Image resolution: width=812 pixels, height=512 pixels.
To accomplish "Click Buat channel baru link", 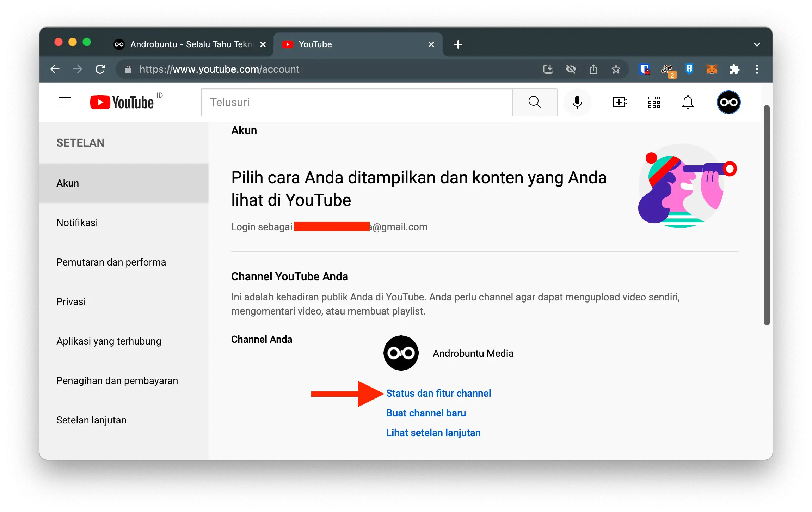I will (x=426, y=413).
